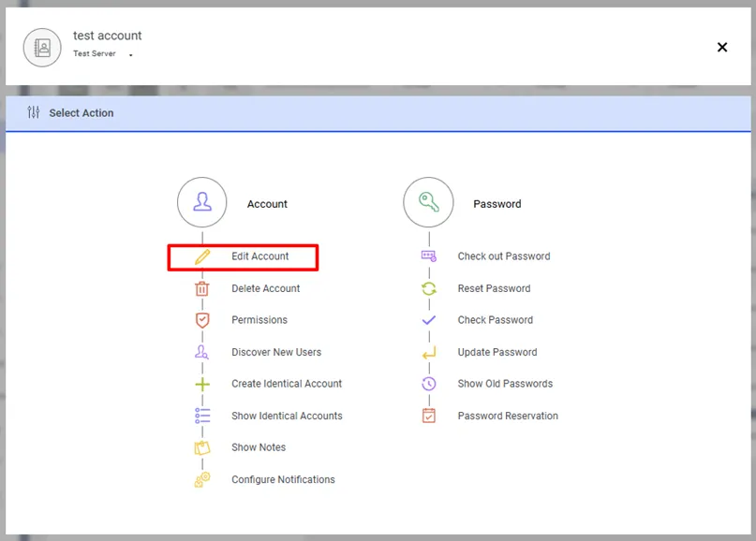756x541 pixels.
Task: Click the test account title text
Action: coord(108,36)
